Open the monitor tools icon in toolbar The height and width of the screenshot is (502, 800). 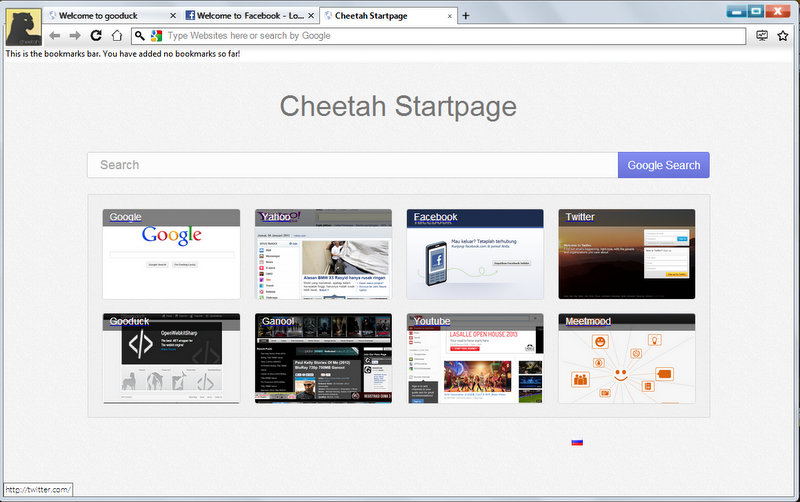click(x=762, y=36)
